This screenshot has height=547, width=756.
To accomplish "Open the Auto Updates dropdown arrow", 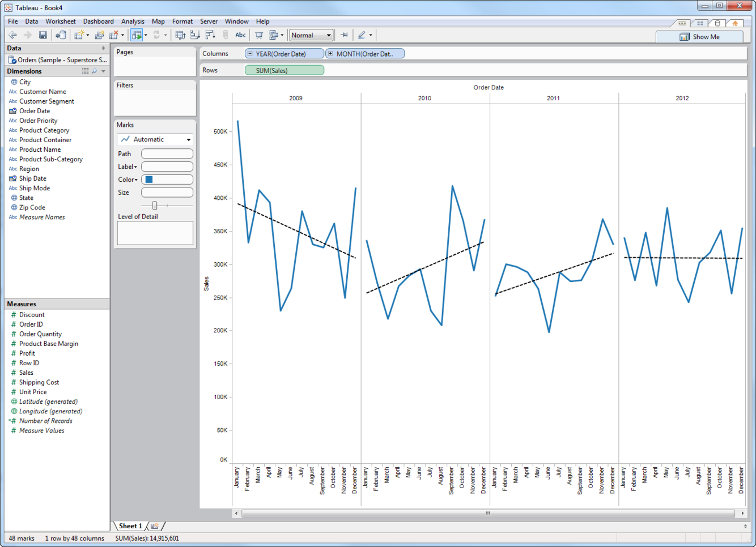I will click(146, 35).
